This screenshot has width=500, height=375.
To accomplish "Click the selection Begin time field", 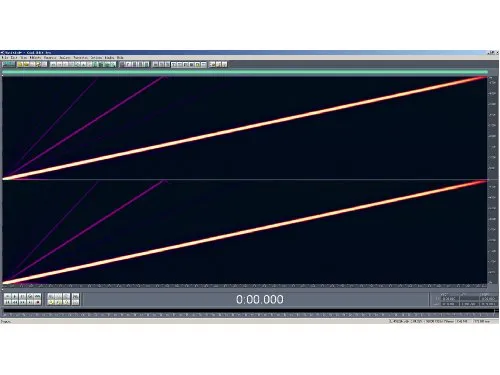I will click(x=449, y=299).
